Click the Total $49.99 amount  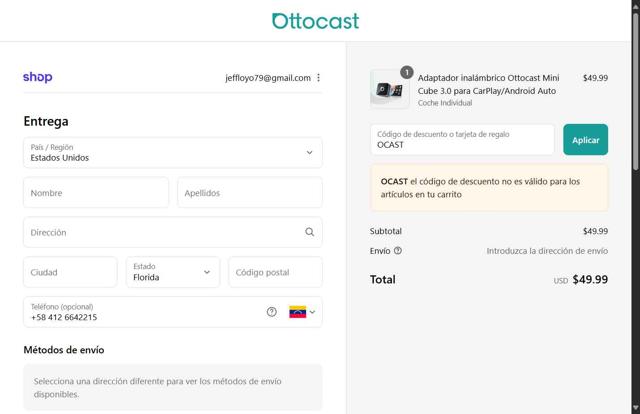590,280
